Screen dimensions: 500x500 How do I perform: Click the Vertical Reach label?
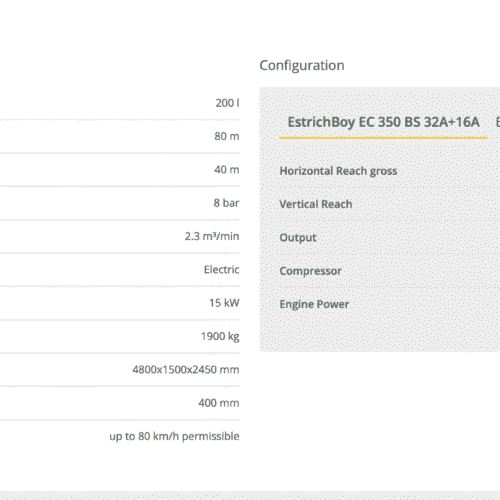316,204
